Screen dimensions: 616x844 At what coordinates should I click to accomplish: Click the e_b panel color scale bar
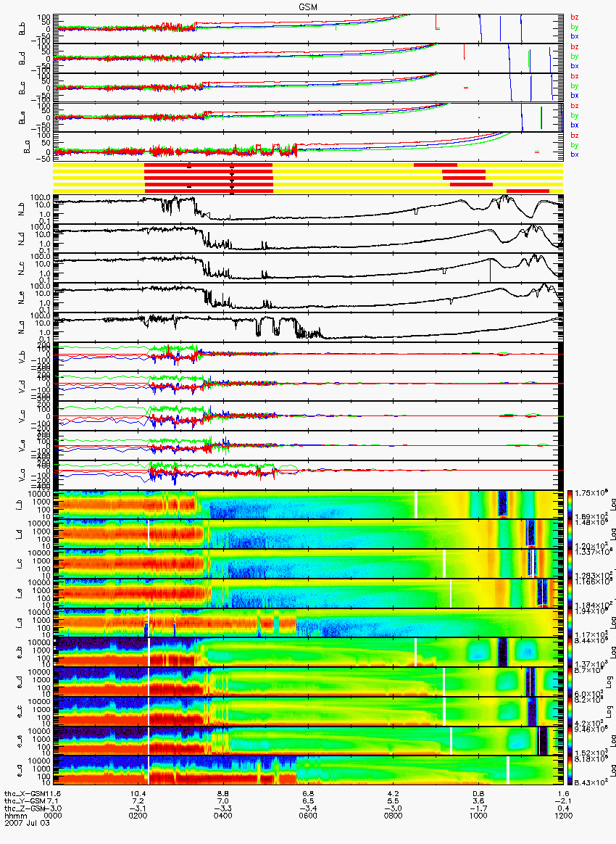(569, 653)
